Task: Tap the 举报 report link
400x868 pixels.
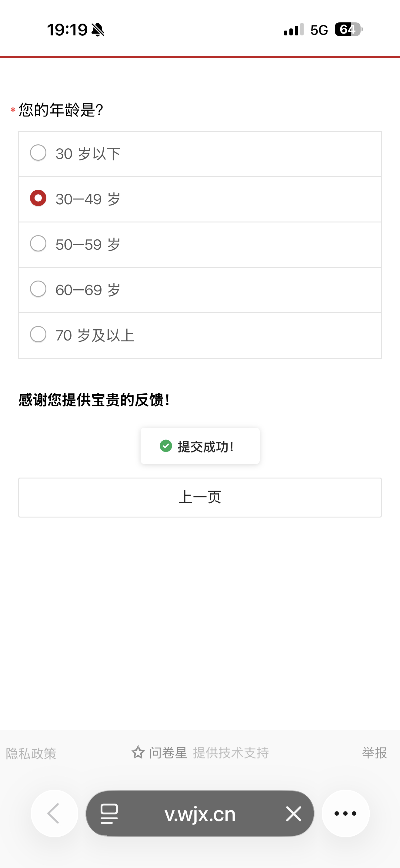Action: 374,753
